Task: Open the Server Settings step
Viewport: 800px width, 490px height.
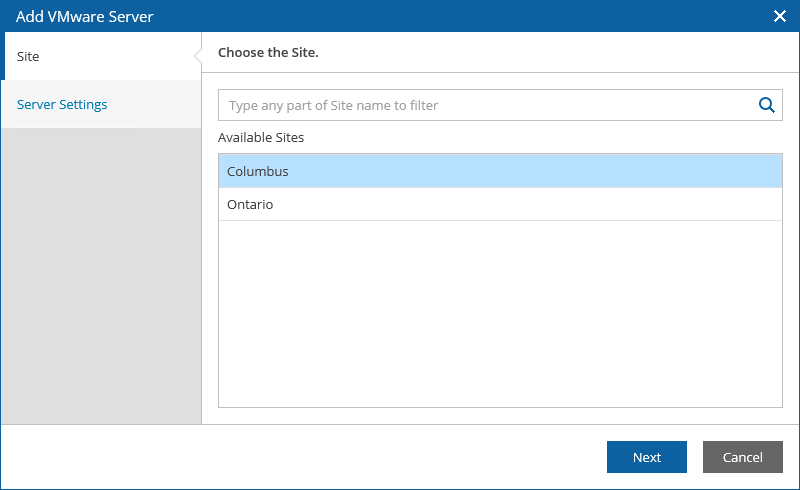Action: tap(101, 104)
